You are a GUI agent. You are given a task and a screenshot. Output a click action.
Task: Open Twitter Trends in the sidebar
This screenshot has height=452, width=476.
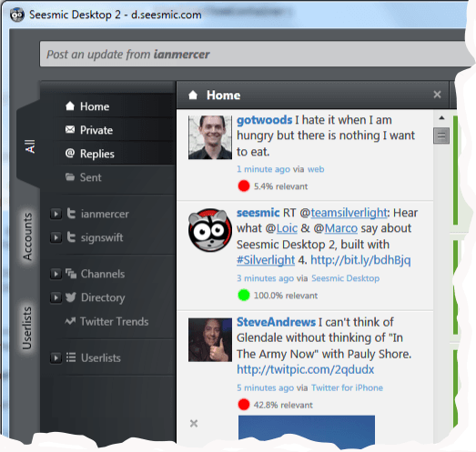point(115,321)
